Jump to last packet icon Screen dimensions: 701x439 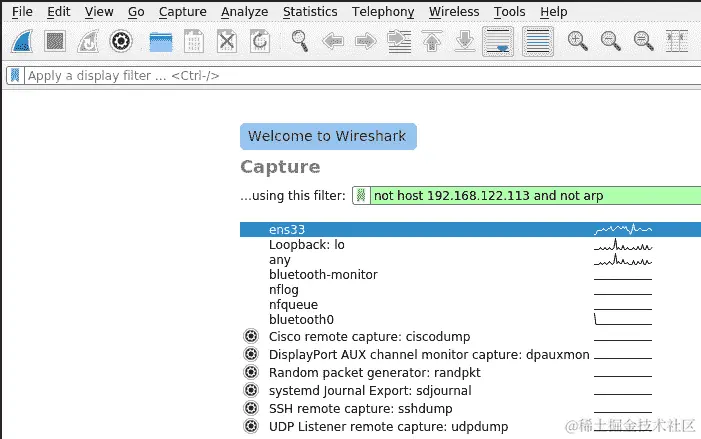(465, 42)
